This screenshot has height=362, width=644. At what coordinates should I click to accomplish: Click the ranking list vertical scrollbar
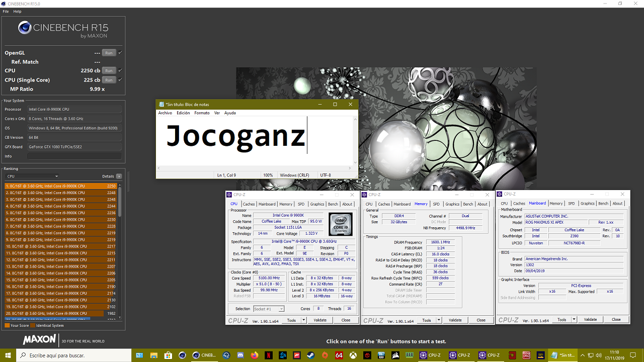[120, 251]
